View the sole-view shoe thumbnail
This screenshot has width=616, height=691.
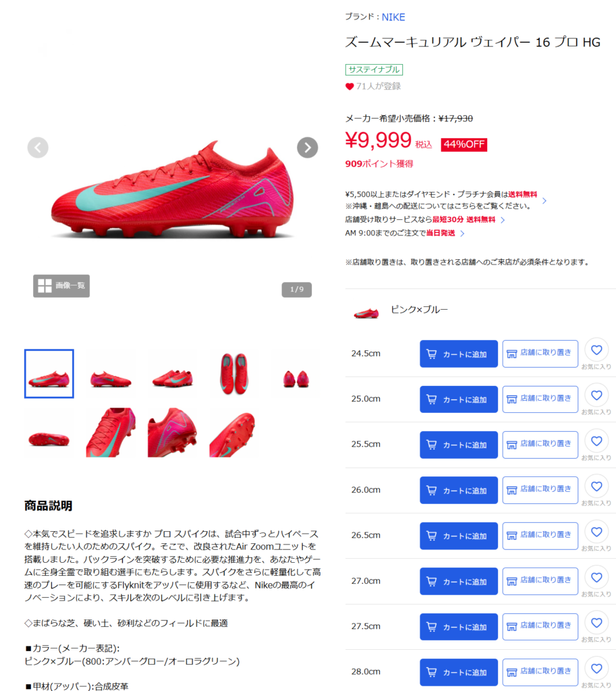49,438
